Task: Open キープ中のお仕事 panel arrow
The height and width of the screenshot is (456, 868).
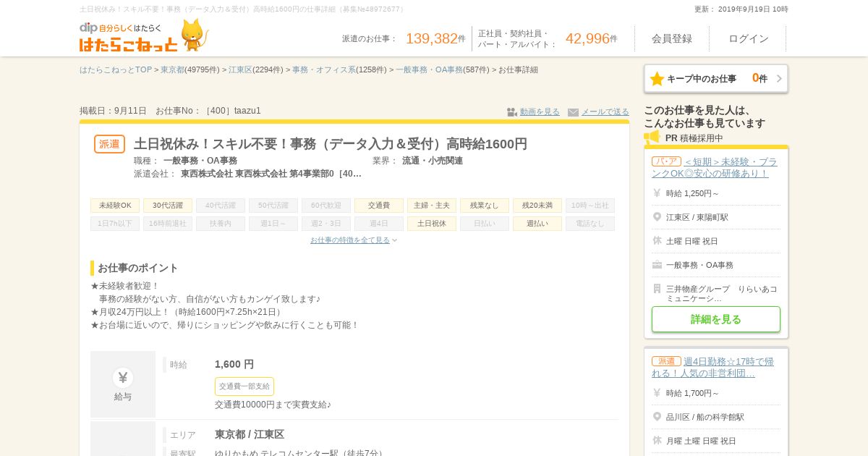Action: point(779,79)
